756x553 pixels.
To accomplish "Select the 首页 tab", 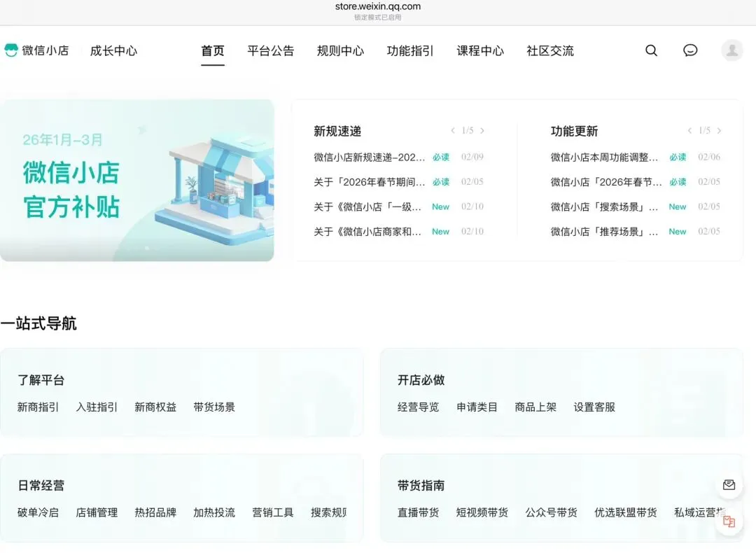I will tap(213, 50).
